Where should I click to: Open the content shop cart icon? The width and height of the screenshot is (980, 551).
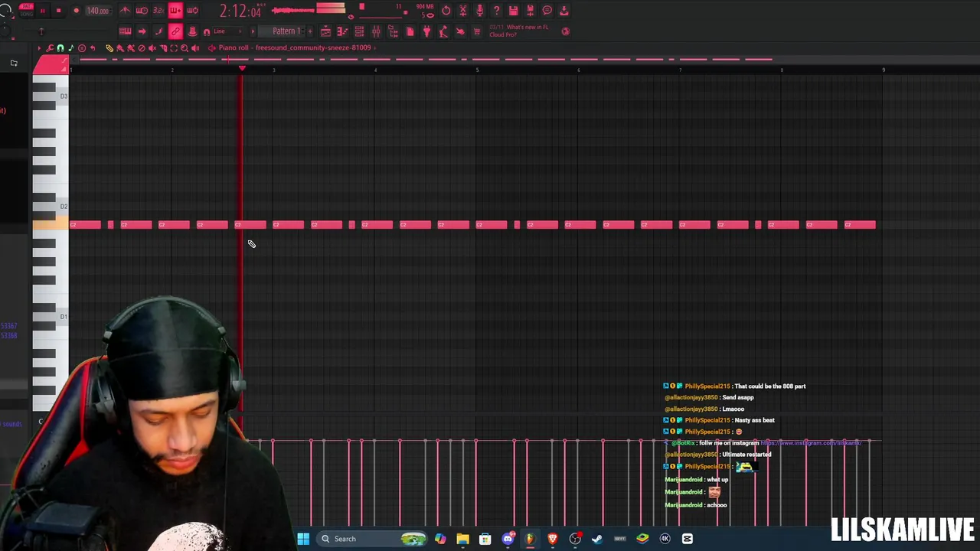click(x=476, y=31)
